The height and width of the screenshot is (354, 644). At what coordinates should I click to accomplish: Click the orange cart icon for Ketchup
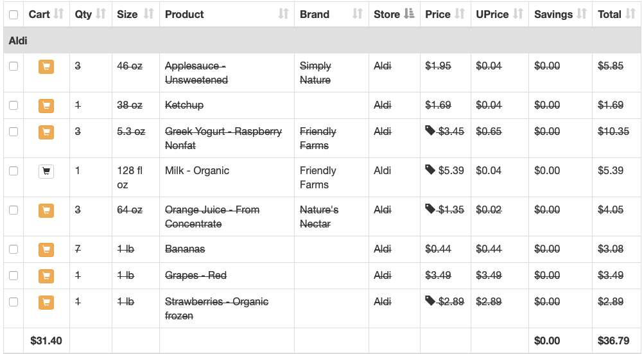[46, 105]
